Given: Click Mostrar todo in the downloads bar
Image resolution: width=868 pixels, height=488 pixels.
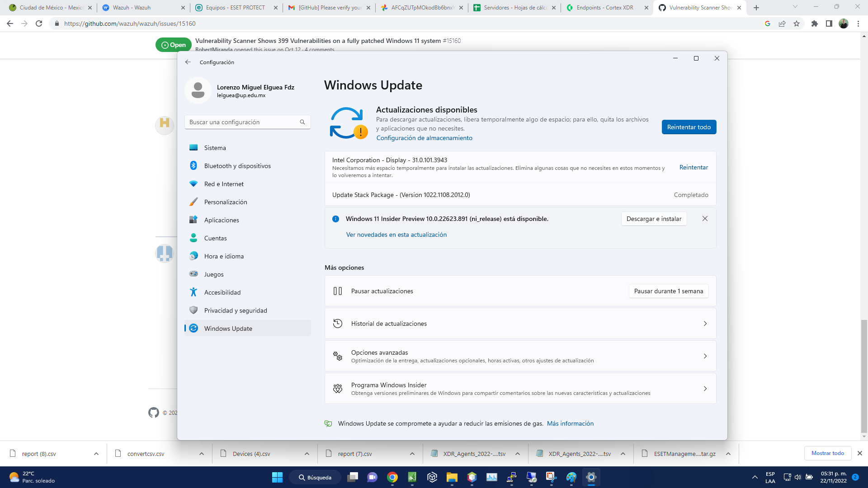Looking at the screenshot, I should pyautogui.click(x=828, y=453).
